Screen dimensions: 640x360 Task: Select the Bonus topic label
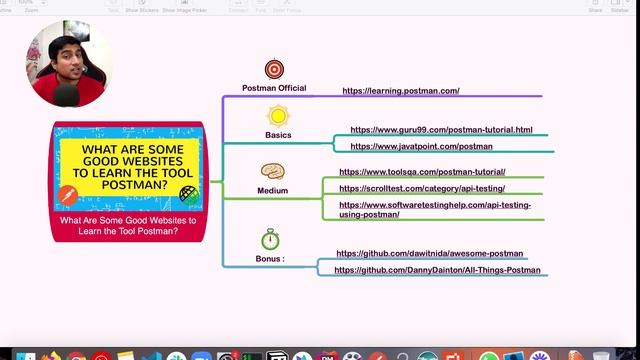click(x=270, y=259)
